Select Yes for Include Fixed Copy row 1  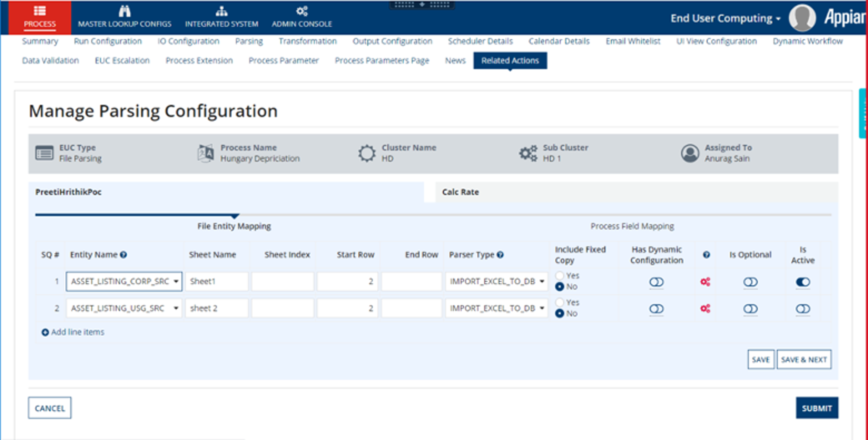click(x=559, y=276)
